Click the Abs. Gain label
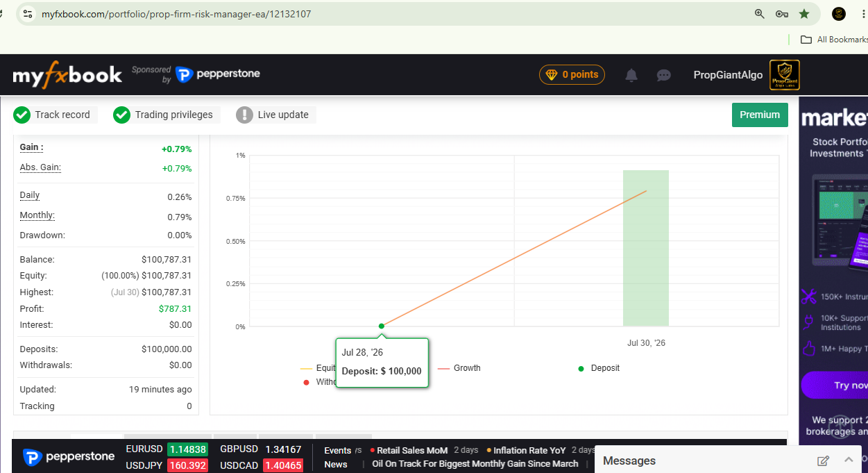This screenshot has height=473, width=868. (40, 167)
